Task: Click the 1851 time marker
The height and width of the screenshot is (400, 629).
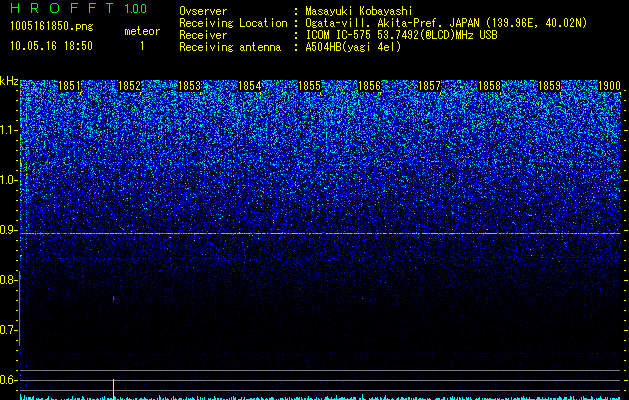Action: 69,86
